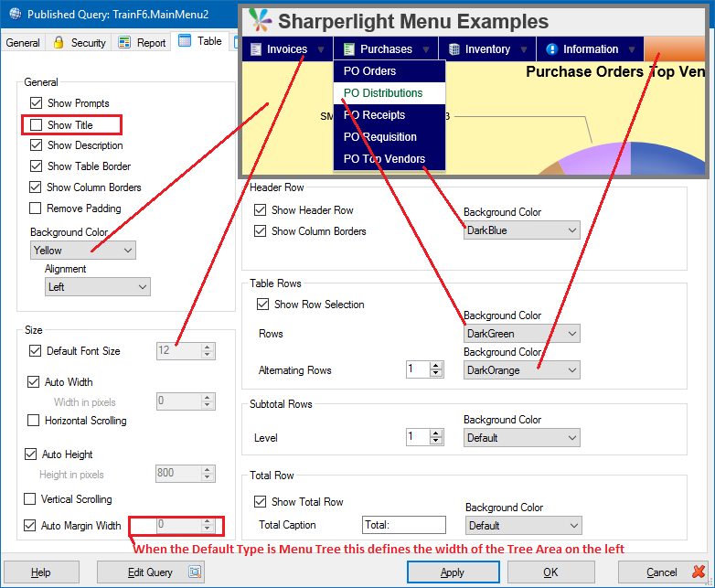Select the Table tab

[199, 41]
